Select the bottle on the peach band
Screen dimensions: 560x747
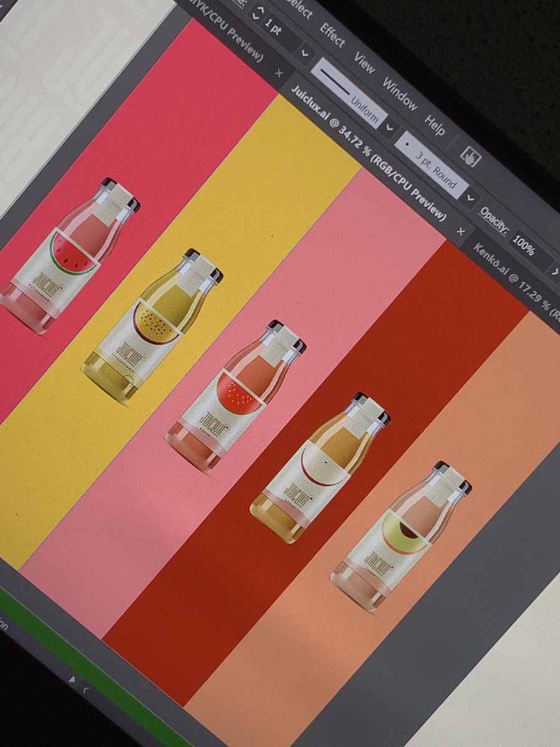tap(401, 536)
